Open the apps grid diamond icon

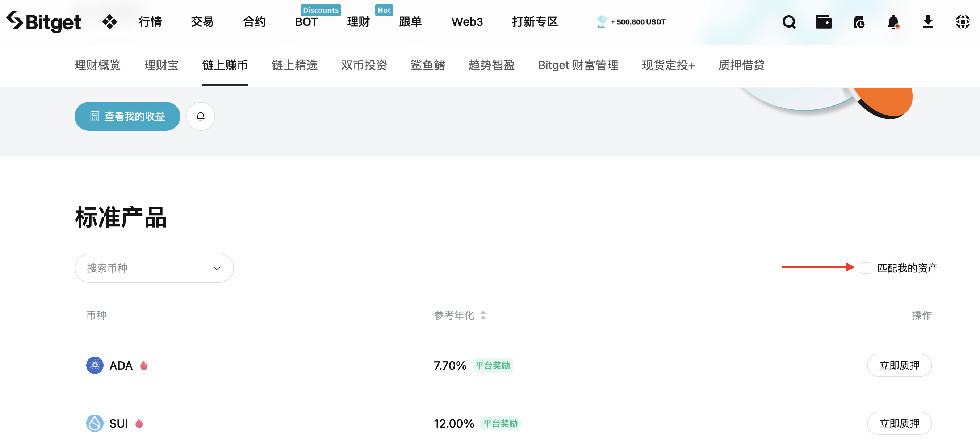(110, 22)
